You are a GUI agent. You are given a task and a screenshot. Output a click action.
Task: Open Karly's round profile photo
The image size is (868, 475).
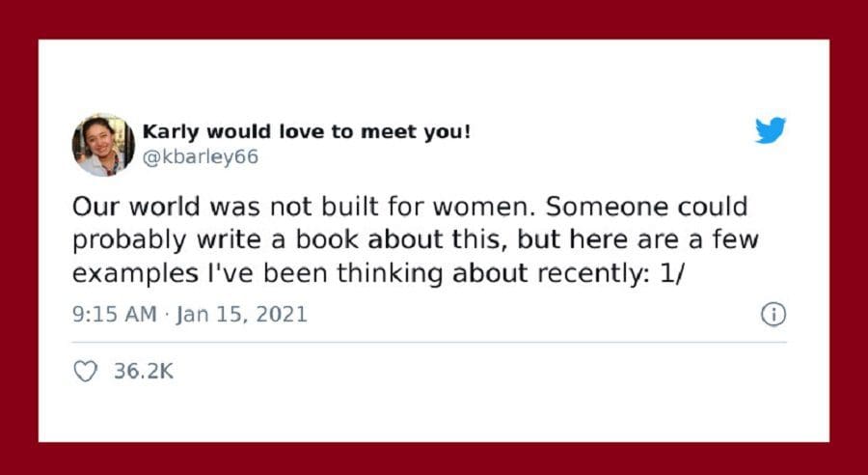tap(103, 145)
